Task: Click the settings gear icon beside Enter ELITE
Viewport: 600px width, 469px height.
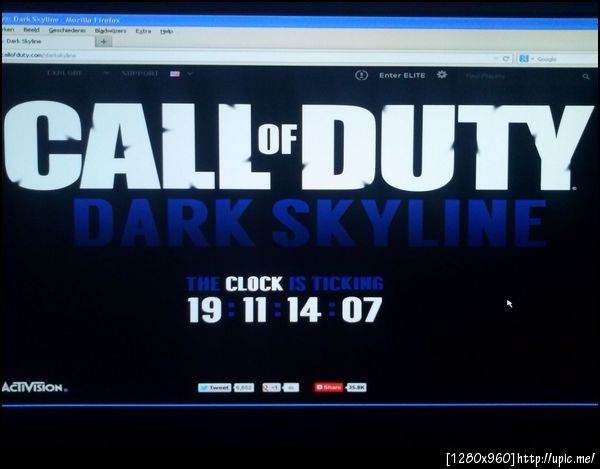Action: (x=442, y=75)
